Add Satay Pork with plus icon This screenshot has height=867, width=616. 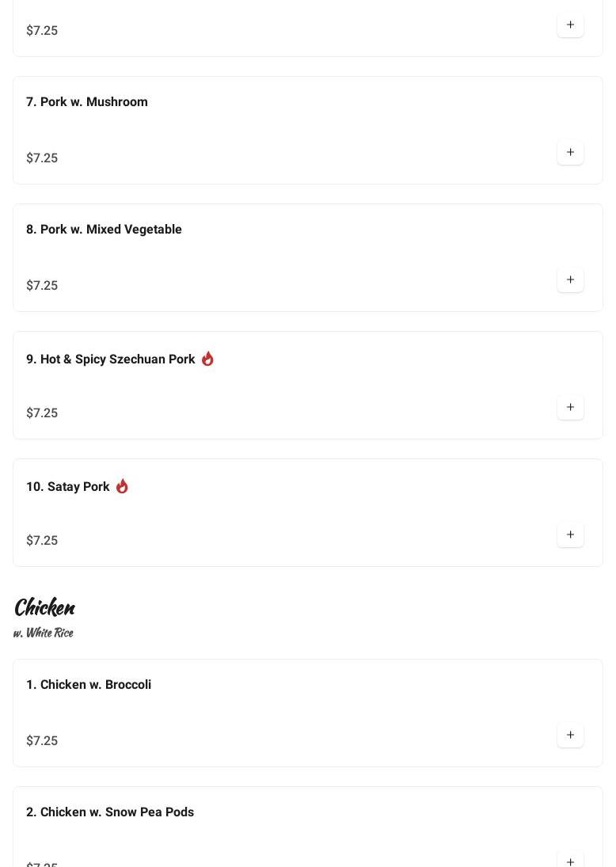570,535
